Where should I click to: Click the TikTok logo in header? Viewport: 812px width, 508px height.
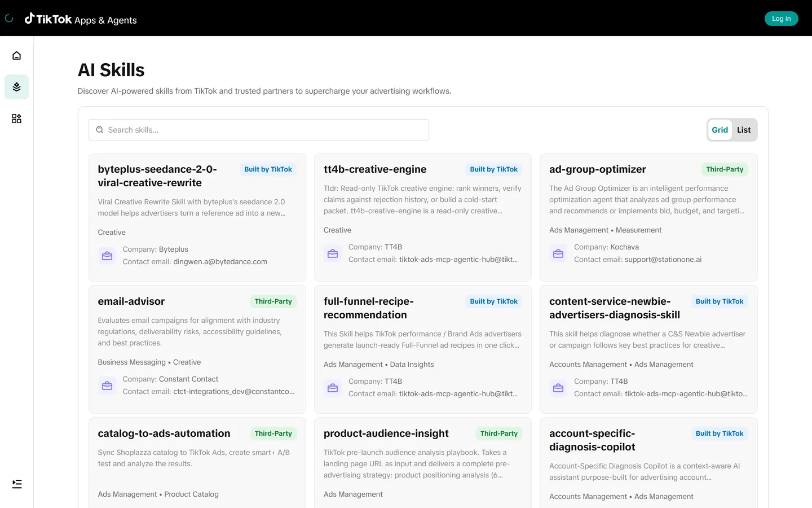(48, 19)
